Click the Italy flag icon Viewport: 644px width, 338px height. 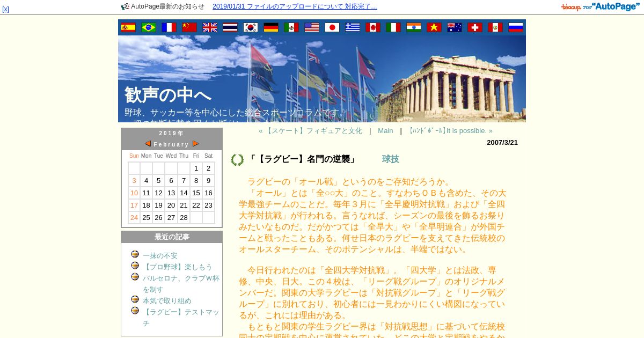[x=393, y=27]
